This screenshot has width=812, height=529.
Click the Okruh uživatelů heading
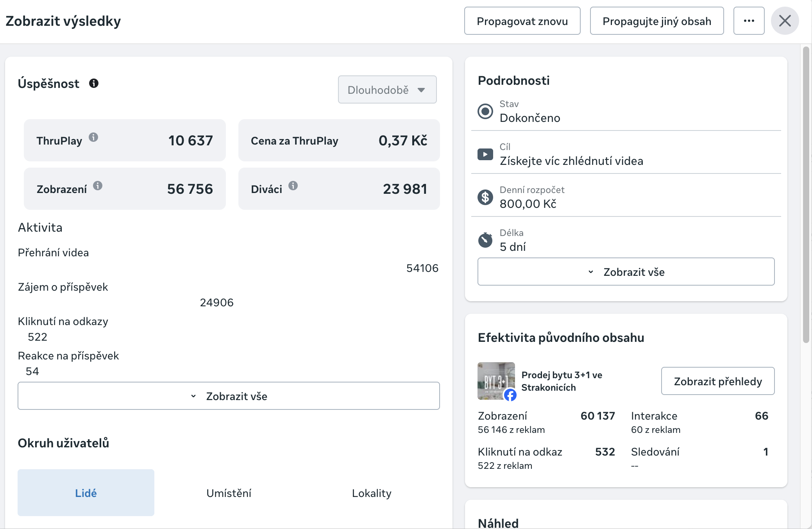point(64,443)
